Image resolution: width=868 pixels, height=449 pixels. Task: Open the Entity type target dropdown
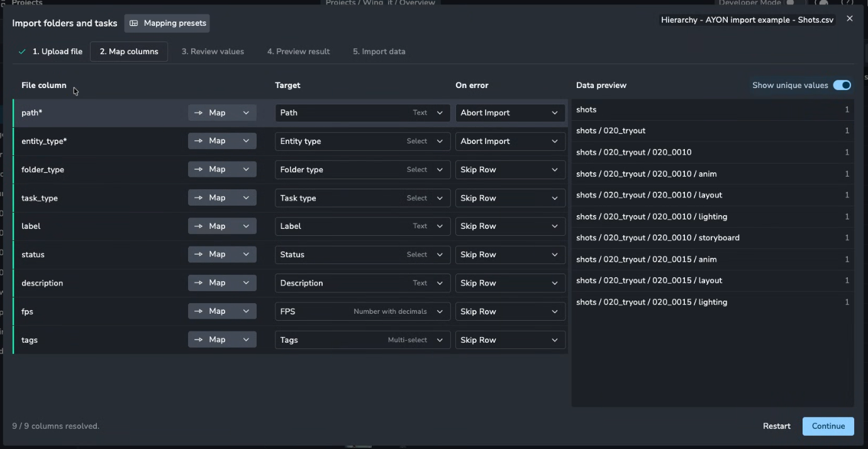(362, 141)
